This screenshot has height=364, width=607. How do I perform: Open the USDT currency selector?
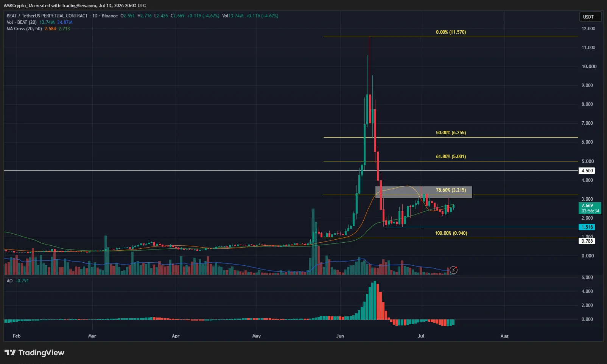pyautogui.click(x=590, y=17)
